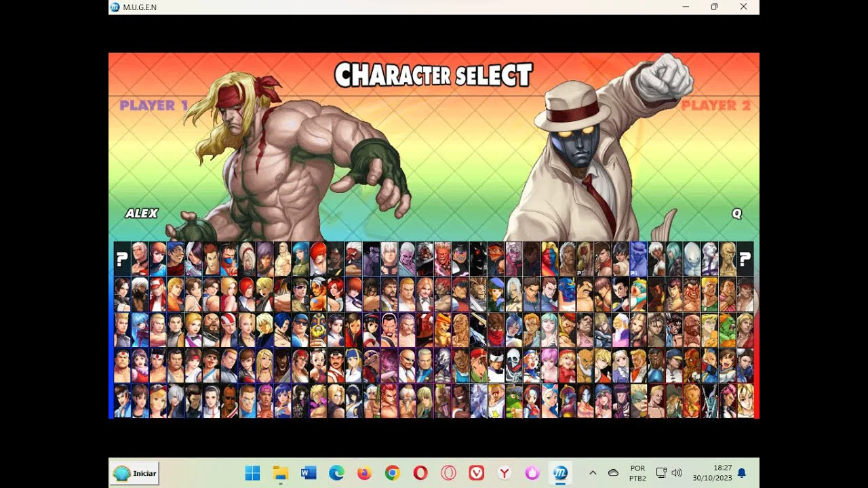Open the Yandex browser taskbar icon
The image size is (868, 488).
(x=505, y=473)
